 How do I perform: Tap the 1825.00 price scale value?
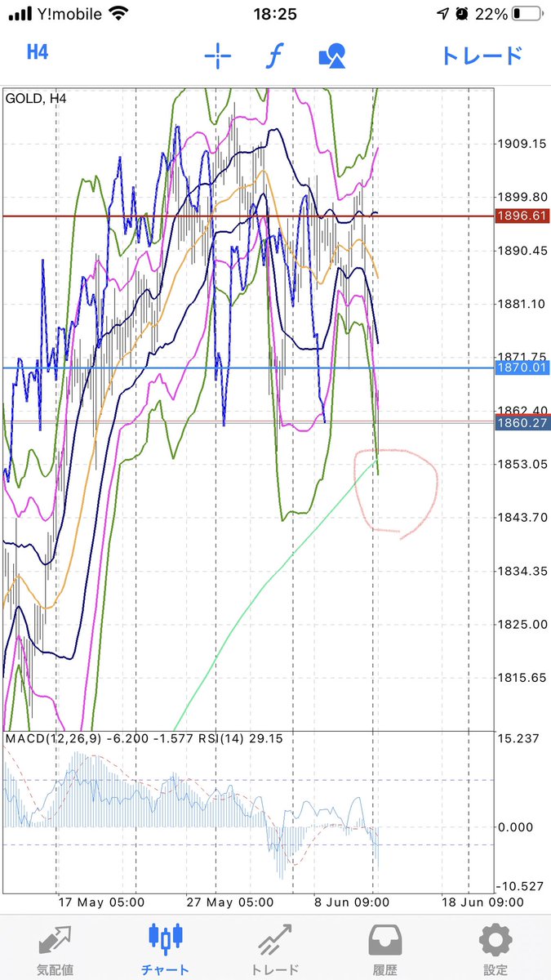[522, 625]
